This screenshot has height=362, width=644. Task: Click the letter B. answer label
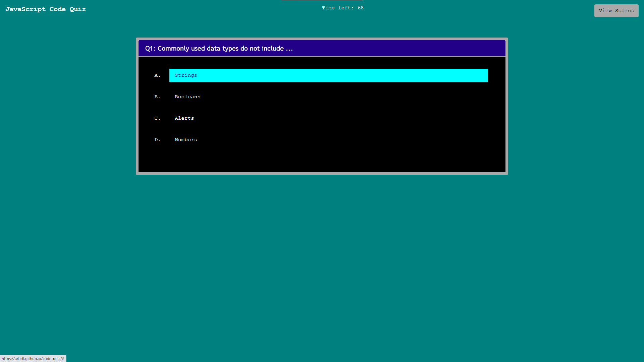(x=157, y=97)
